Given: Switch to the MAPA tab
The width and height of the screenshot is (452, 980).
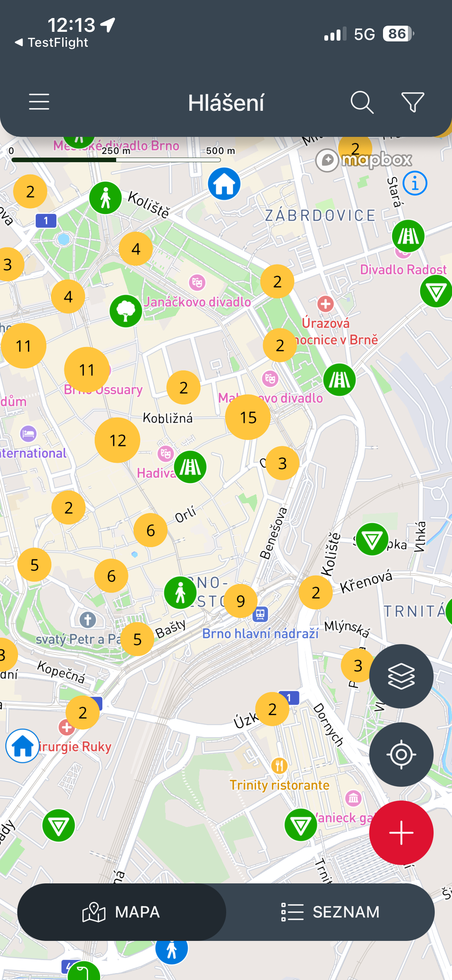Looking at the screenshot, I should 122,912.
